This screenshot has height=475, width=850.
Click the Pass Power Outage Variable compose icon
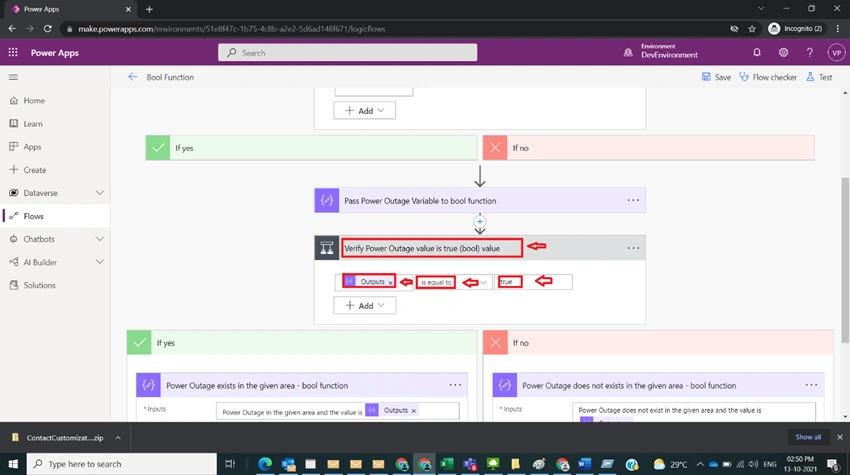pyautogui.click(x=327, y=200)
